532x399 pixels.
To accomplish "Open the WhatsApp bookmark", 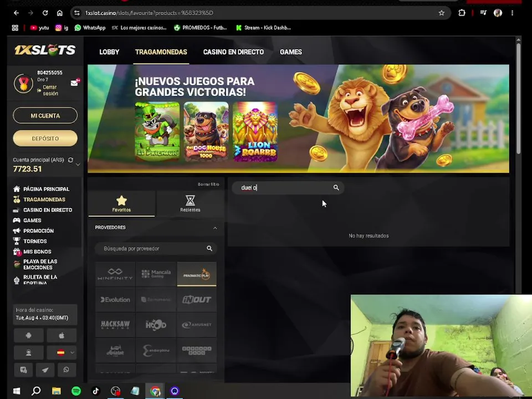I will point(90,28).
